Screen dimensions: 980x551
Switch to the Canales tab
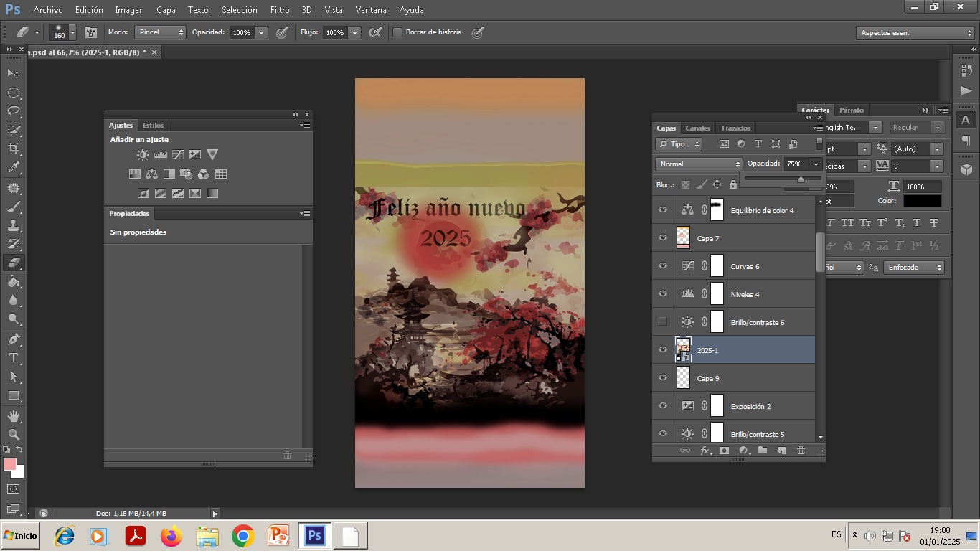click(697, 128)
